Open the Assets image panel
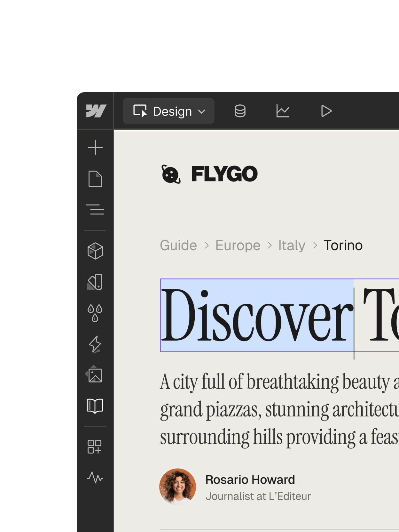The height and width of the screenshot is (532, 399). (95, 375)
